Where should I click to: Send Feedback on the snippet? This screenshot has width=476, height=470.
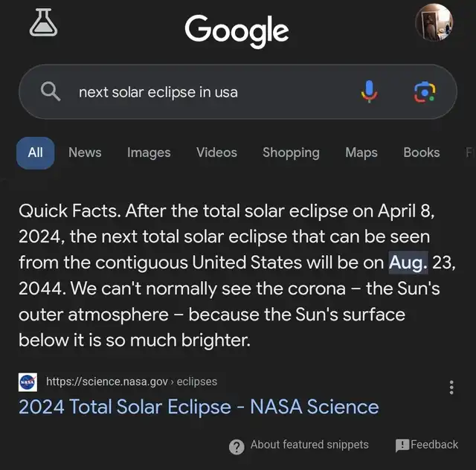point(427,445)
